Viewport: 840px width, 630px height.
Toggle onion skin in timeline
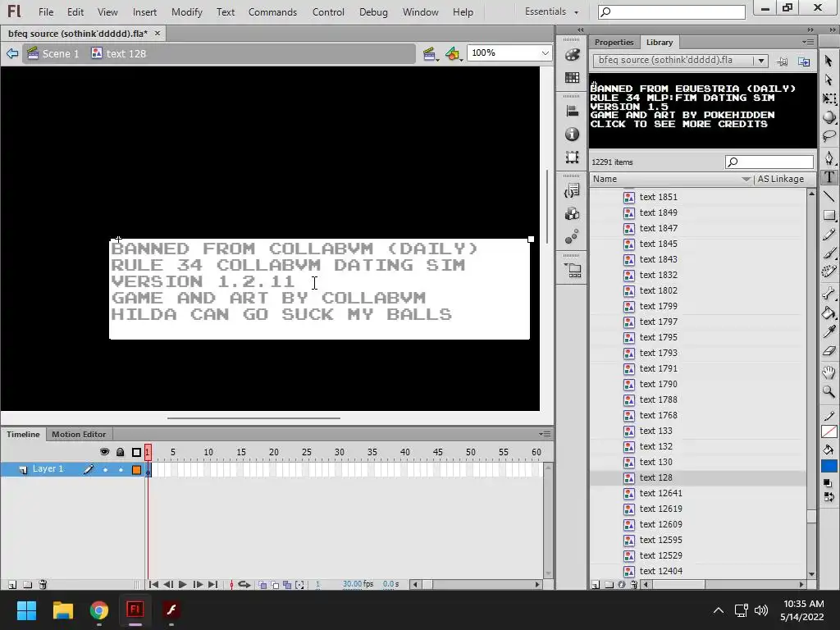pos(262,584)
